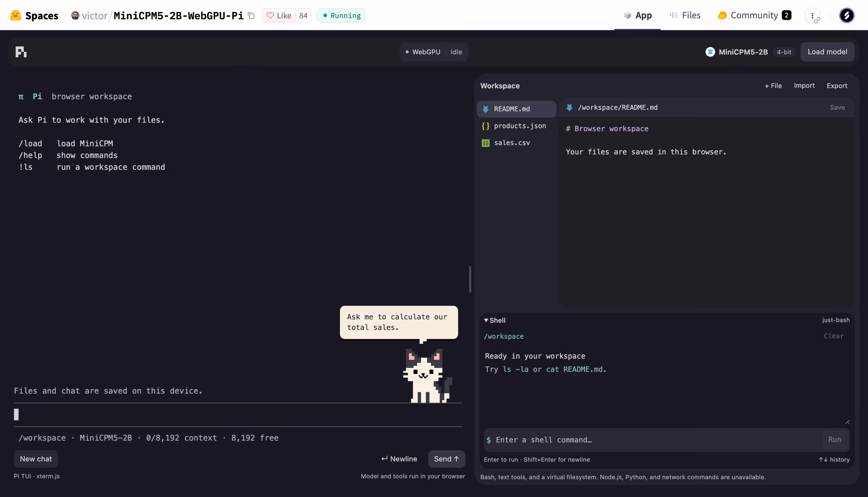Viewport: 868px width, 497px height.
Task: Click the pixel cat mascot
Action: (x=427, y=375)
